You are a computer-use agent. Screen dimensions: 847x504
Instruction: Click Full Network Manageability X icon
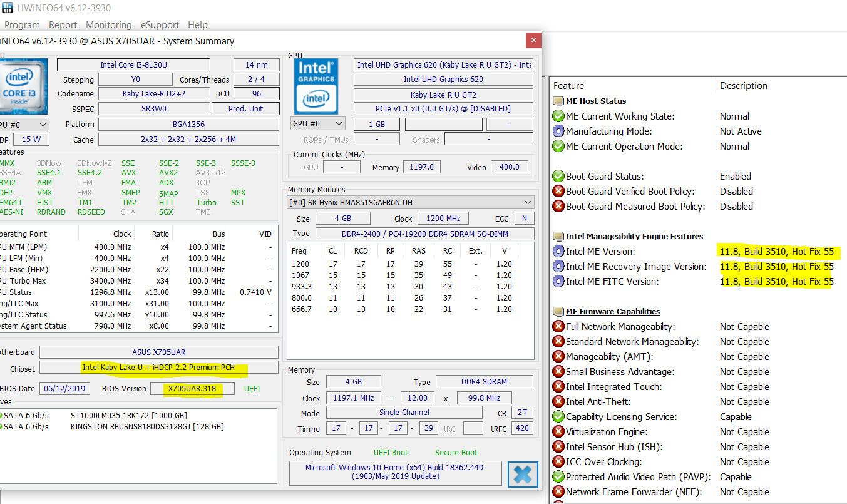(x=558, y=327)
